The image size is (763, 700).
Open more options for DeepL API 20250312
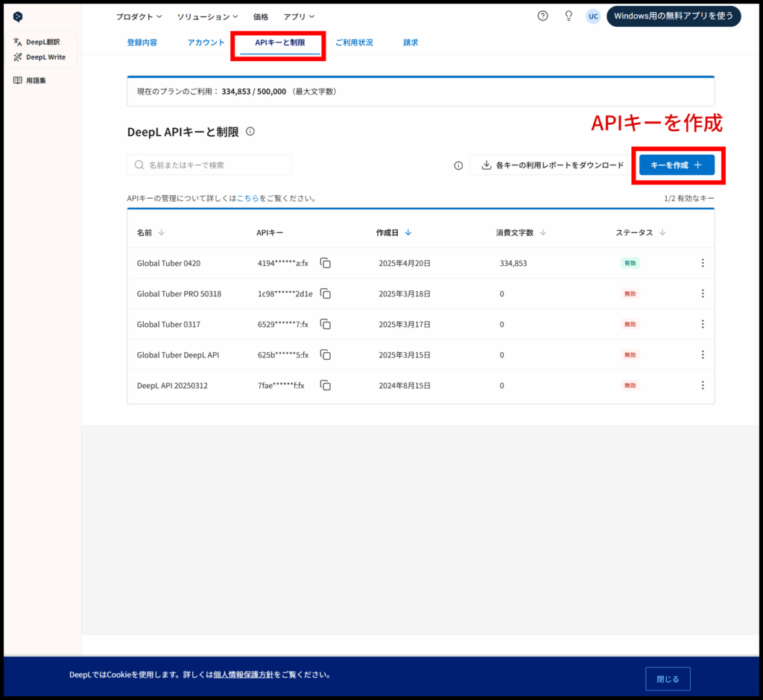point(703,386)
